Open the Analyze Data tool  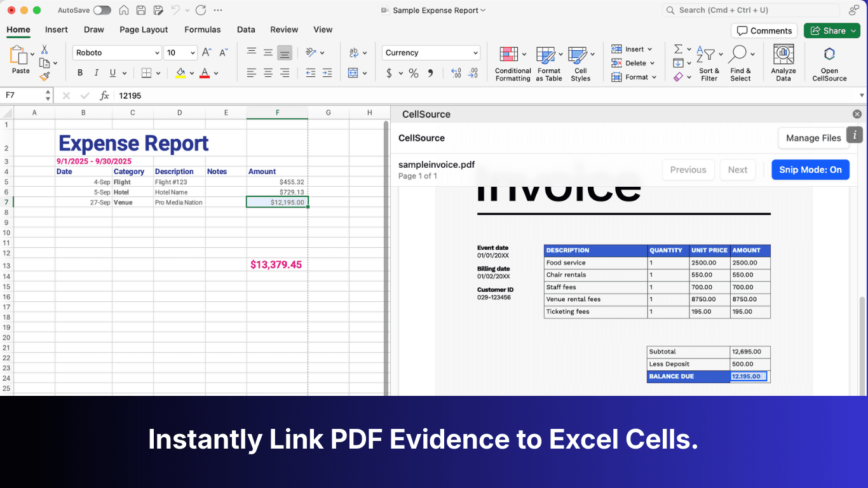783,62
